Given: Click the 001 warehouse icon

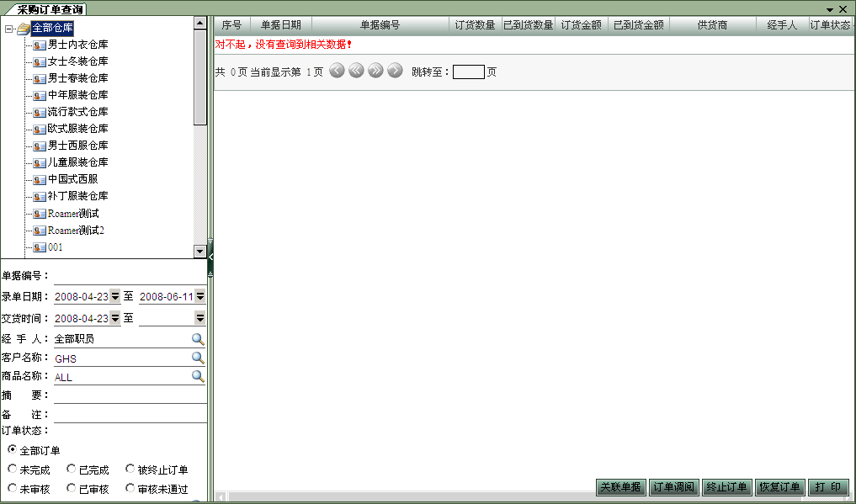Looking at the screenshot, I should click(40, 247).
